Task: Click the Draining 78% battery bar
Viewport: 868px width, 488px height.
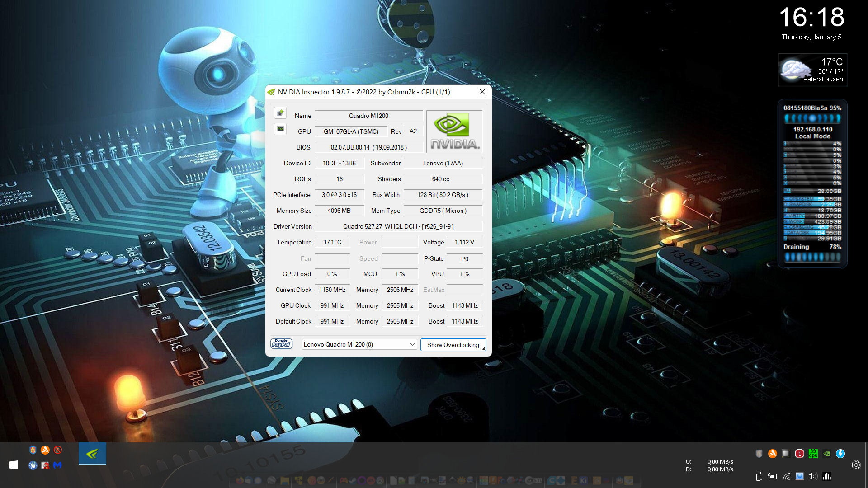Action: coord(812,257)
